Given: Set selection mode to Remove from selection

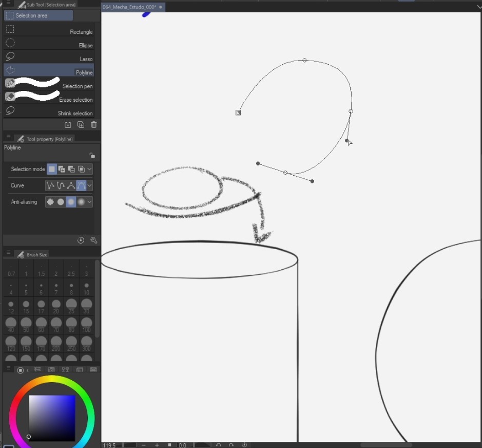Looking at the screenshot, I should coord(71,169).
